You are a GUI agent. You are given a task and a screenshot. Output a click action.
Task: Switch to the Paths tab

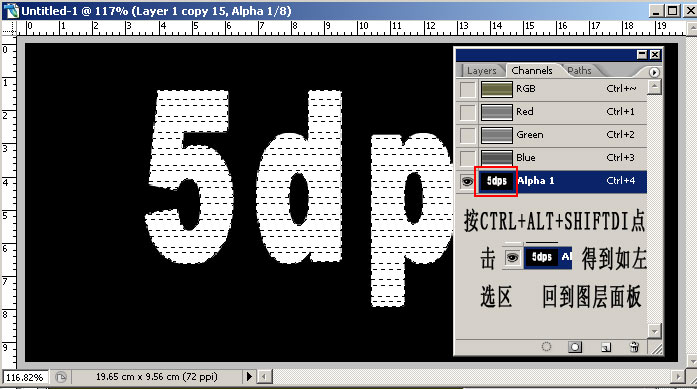tap(579, 71)
